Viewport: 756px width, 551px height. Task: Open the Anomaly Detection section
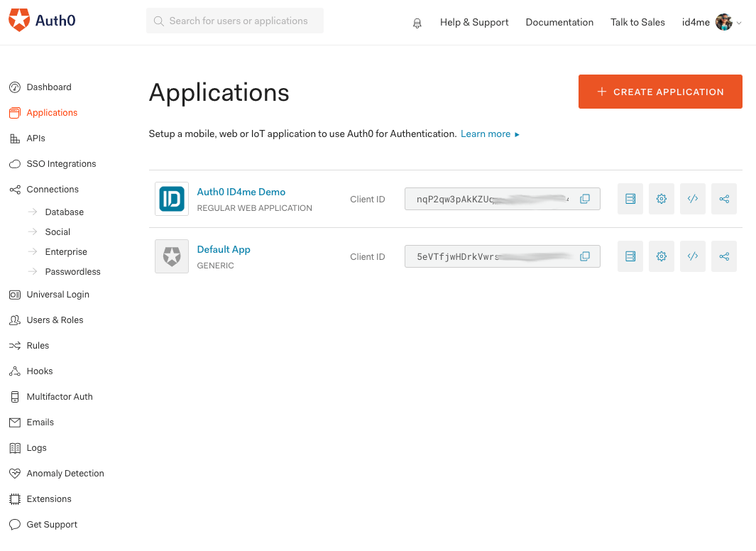point(65,473)
